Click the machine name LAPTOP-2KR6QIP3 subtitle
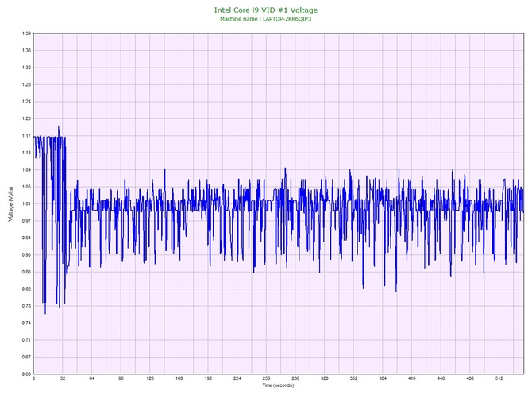Image resolution: width=532 pixels, height=399 pixels. (x=266, y=19)
